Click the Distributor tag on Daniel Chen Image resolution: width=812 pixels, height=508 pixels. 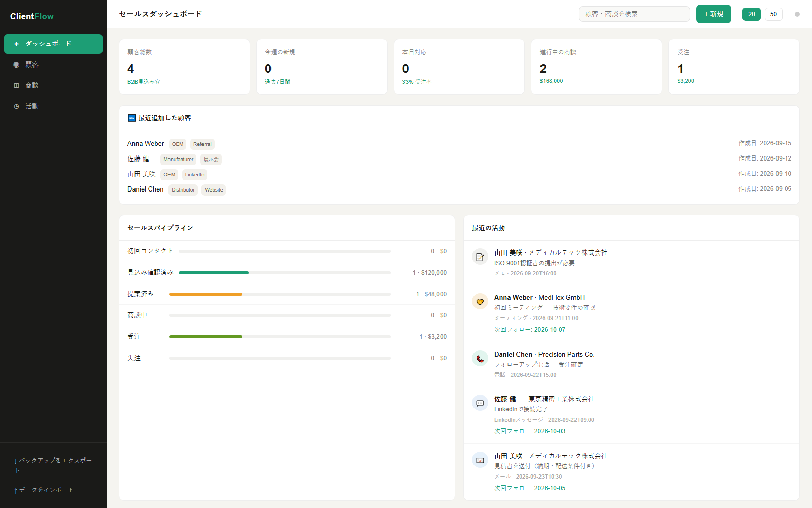[183, 190]
